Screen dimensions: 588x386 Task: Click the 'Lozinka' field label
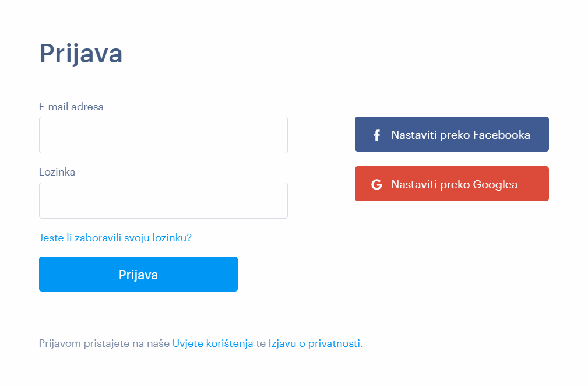(57, 172)
